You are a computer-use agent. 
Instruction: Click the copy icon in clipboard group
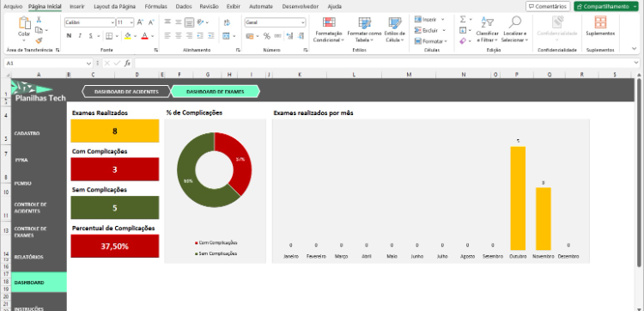click(x=39, y=30)
